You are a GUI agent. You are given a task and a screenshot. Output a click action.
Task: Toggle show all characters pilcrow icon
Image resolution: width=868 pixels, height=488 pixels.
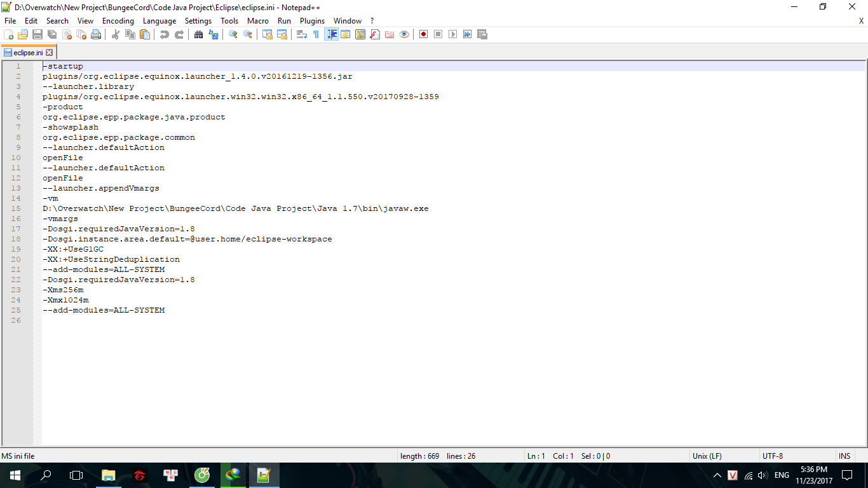[x=316, y=34]
